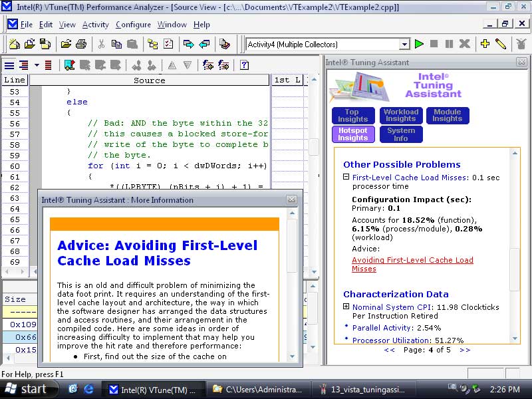Screen dimensions: 532x399
Task: Launch Internet Explorer from quick launch
Action: pos(88,389)
